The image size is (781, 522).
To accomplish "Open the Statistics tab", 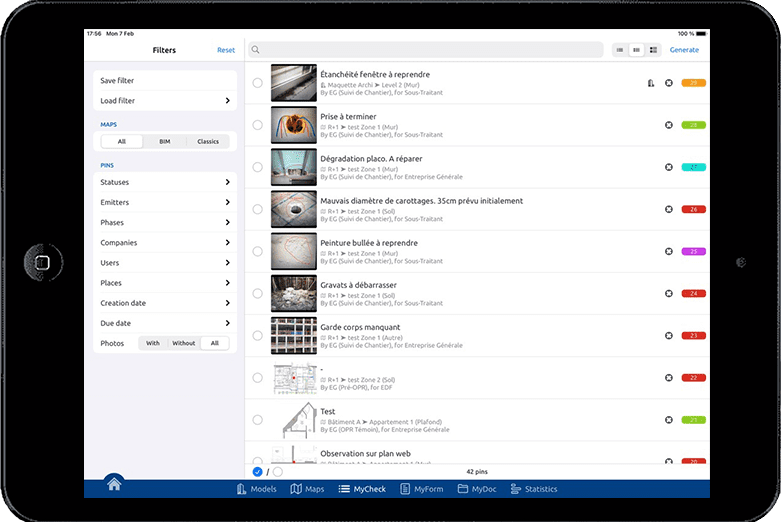I will pyautogui.click(x=534, y=489).
